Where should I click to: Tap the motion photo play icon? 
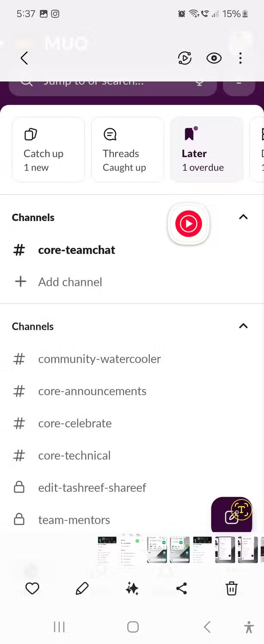pos(184,58)
